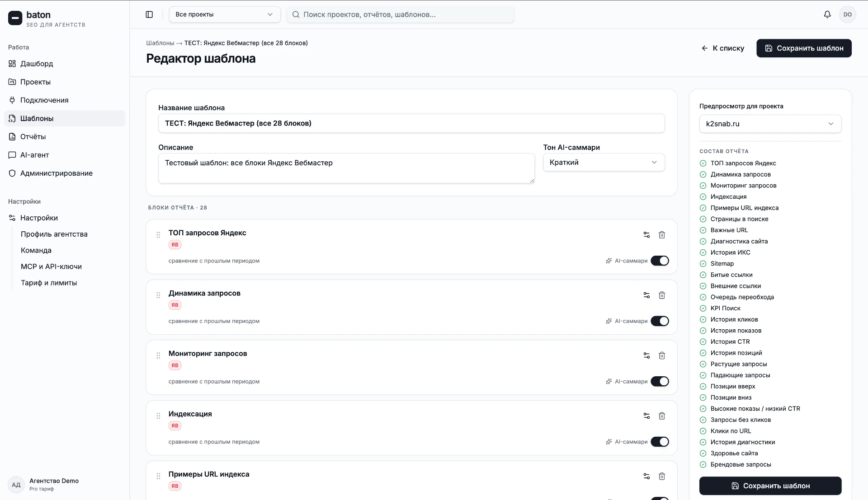Click Диагностика сайта in report list

click(739, 241)
